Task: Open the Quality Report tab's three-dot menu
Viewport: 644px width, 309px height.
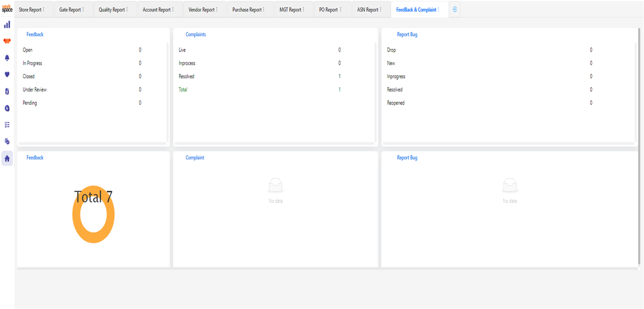Action: pos(127,9)
